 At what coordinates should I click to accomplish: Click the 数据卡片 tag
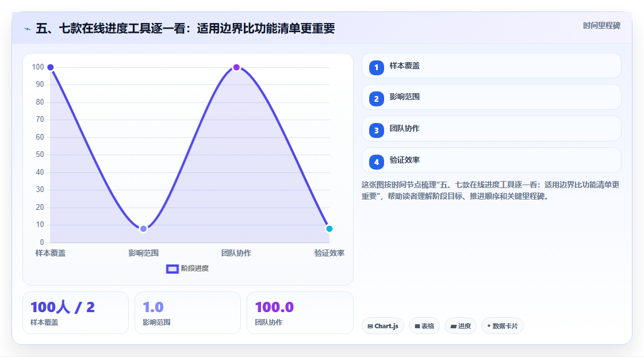(503, 326)
